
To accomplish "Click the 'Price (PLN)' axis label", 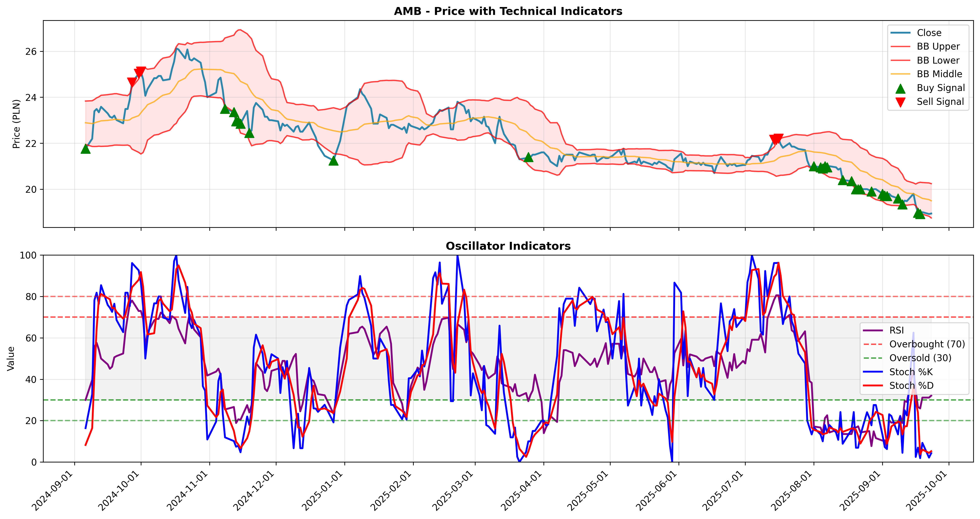I will 16,124.
